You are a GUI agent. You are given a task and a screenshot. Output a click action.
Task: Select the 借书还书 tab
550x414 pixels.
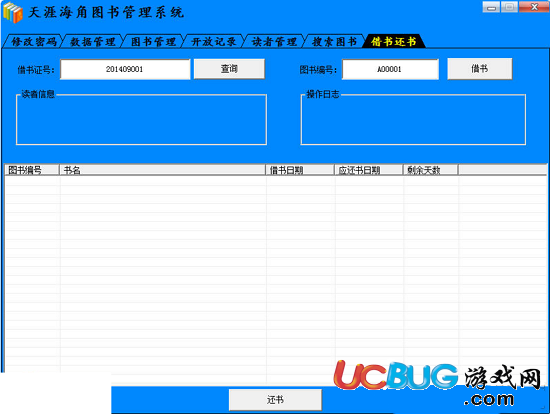click(x=394, y=41)
